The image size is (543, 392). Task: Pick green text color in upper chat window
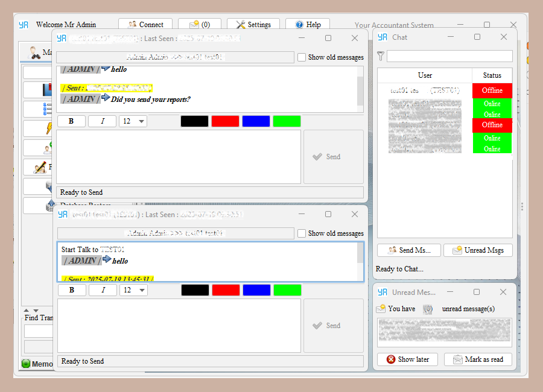[x=287, y=121]
